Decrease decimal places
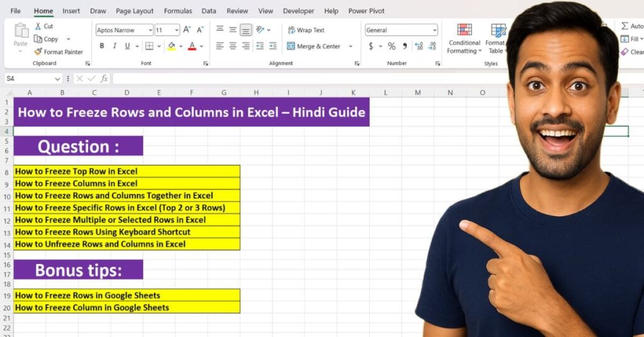Image resolution: width=644 pixels, height=337 pixels. click(x=432, y=46)
